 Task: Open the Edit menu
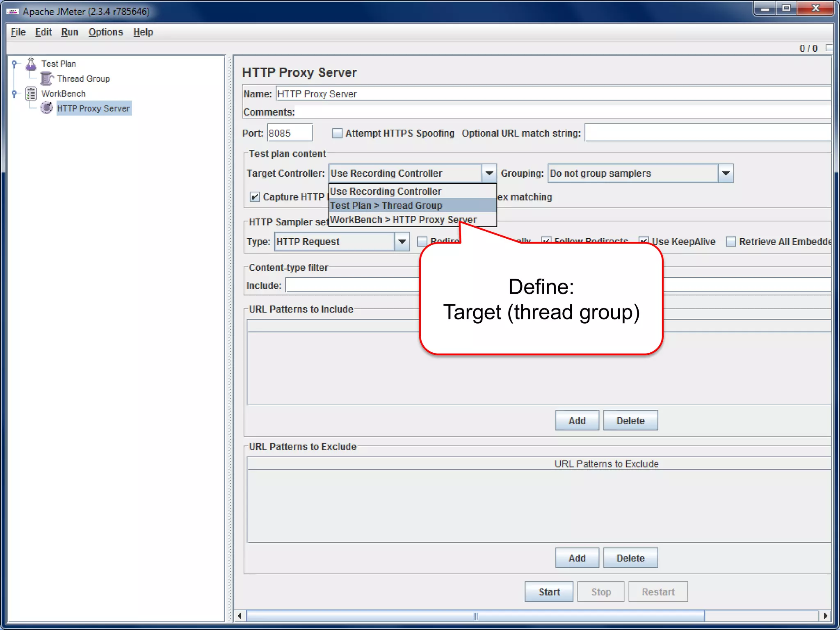43,32
